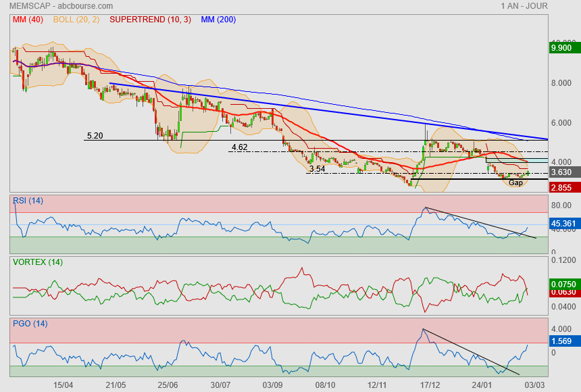
Task: Click the 4.000 PGO axis label
Action: click(561, 329)
